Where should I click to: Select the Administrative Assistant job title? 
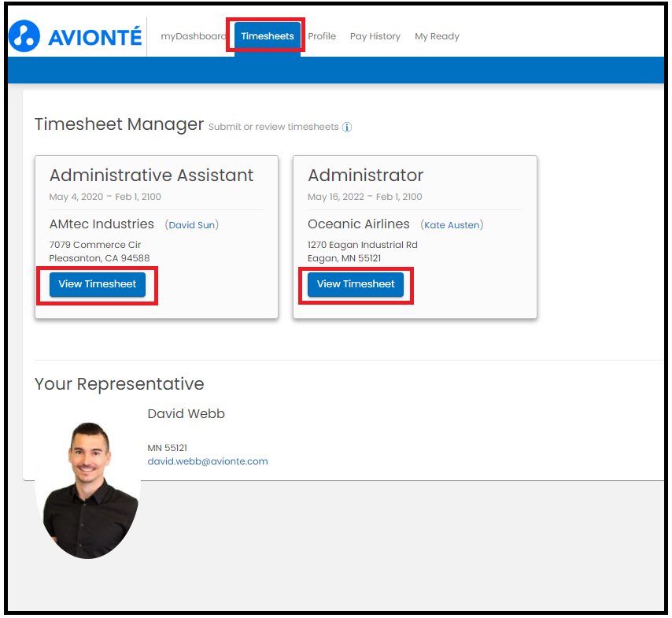tap(151, 176)
